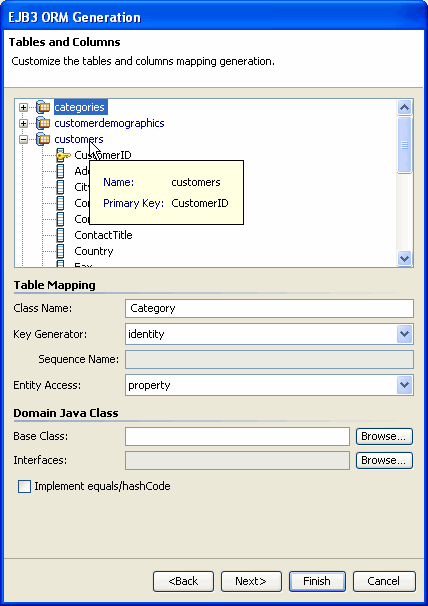Click the tree's scroll up arrow
The width and height of the screenshot is (428, 606).
pyautogui.click(x=404, y=107)
